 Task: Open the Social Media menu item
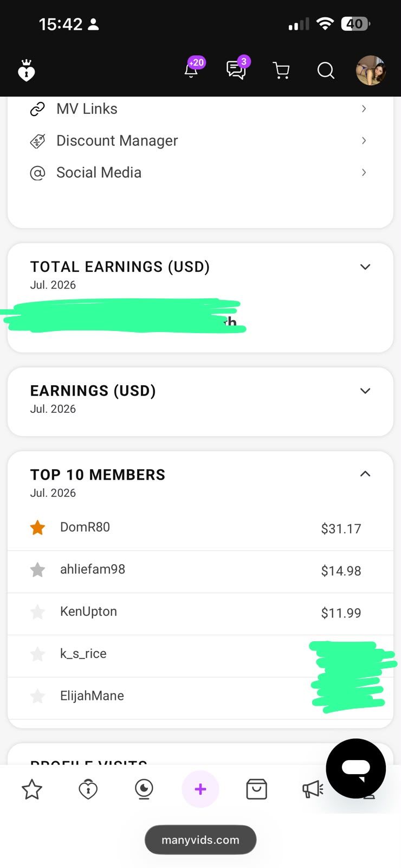tap(200, 173)
